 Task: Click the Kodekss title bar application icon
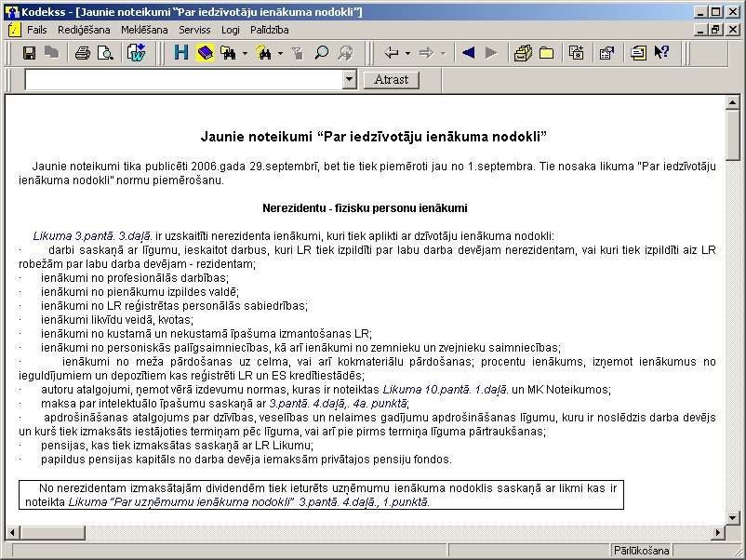click(11, 12)
